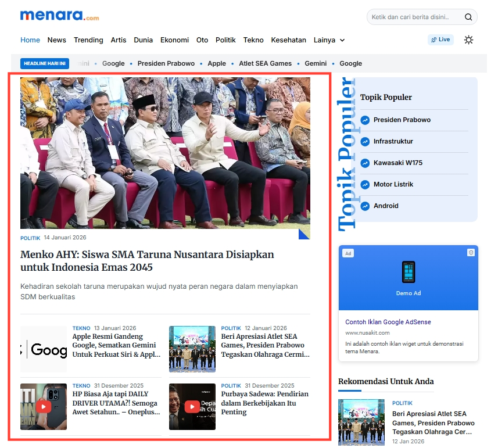The image size is (498, 448).
Task: Play the Purbaya Sadewa video thumbnail
Action: [192, 407]
